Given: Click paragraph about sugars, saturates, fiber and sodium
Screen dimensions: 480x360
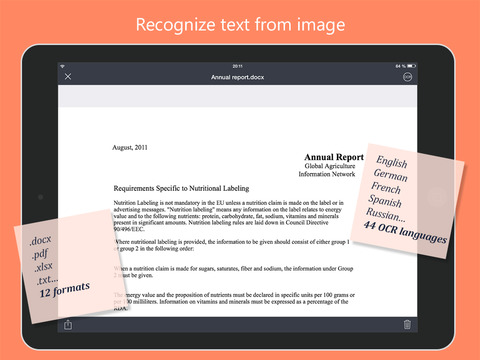Looking at the screenshot, I should tap(233, 272).
